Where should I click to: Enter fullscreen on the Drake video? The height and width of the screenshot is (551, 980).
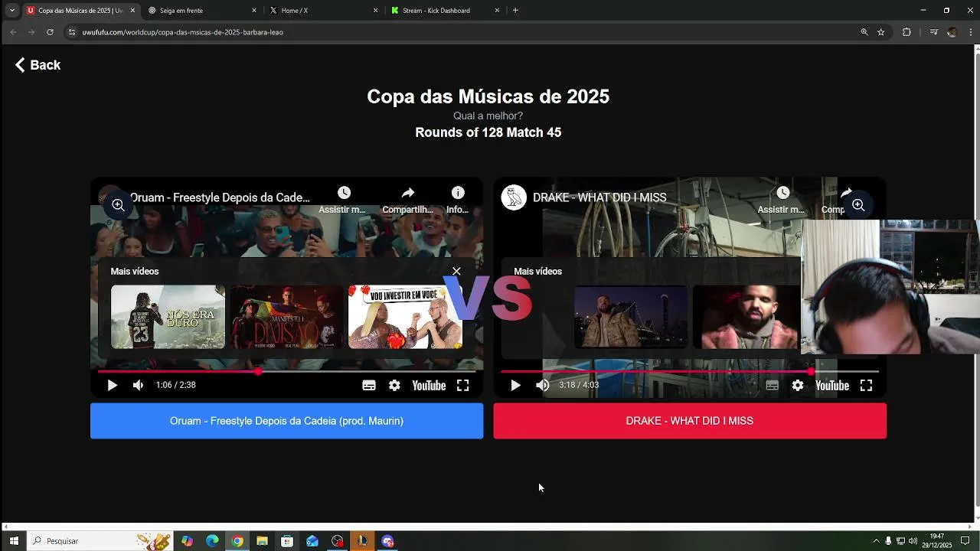point(866,386)
